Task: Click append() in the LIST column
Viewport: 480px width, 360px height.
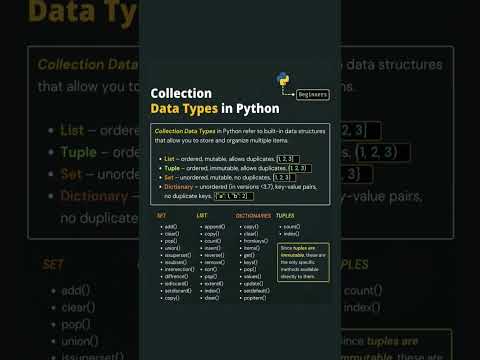Action: [x=215, y=227]
